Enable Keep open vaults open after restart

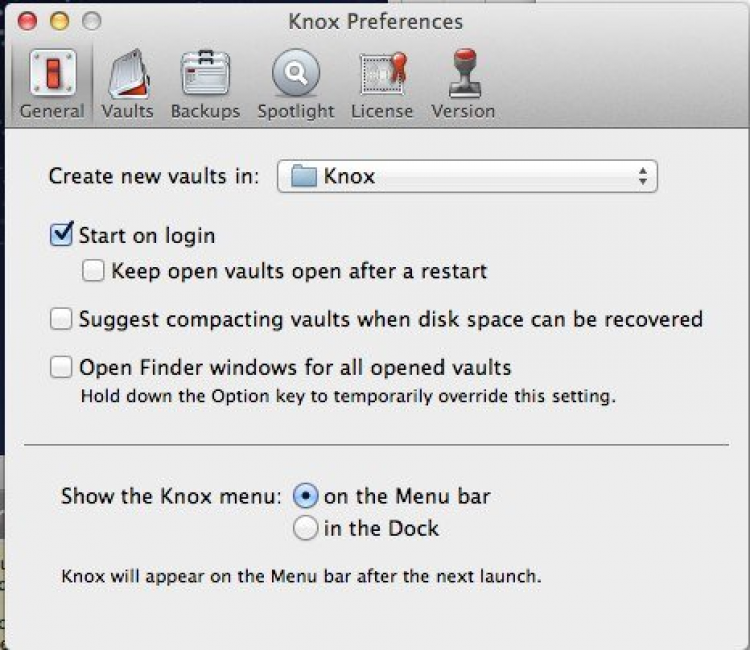tap(94, 270)
